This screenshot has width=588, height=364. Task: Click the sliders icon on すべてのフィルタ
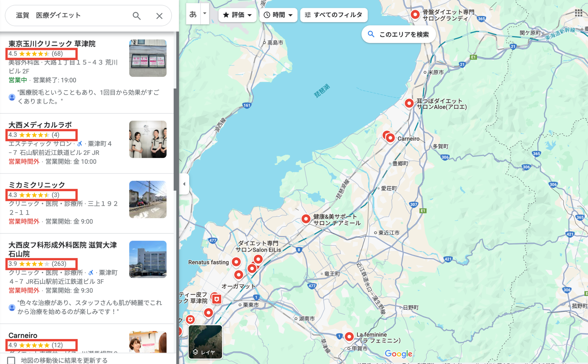[308, 15]
